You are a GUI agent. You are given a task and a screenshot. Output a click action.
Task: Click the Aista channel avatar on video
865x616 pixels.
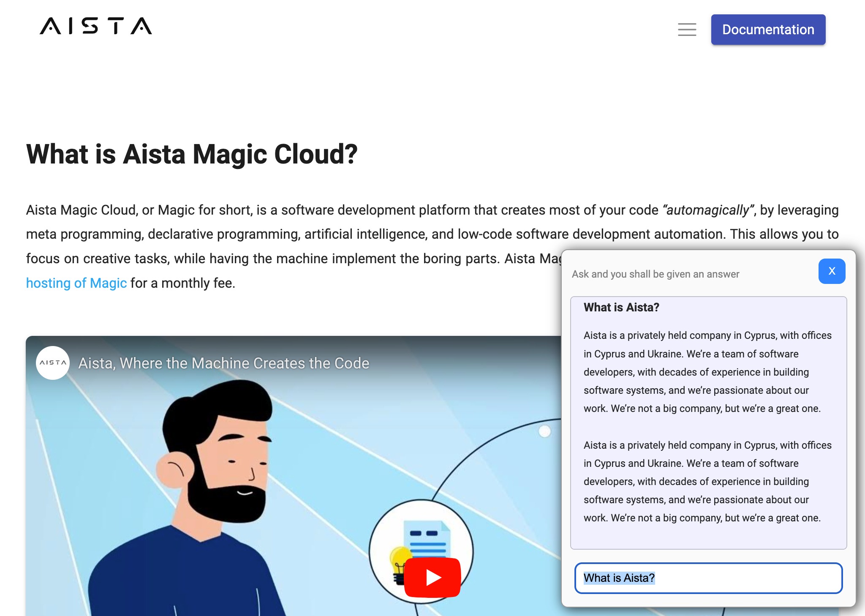pos(53,363)
